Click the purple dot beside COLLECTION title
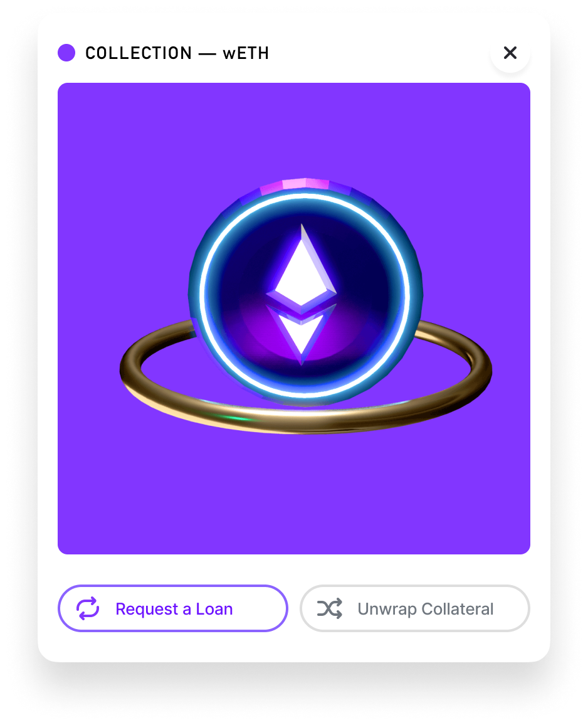The width and height of the screenshot is (588, 725). (x=66, y=53)
